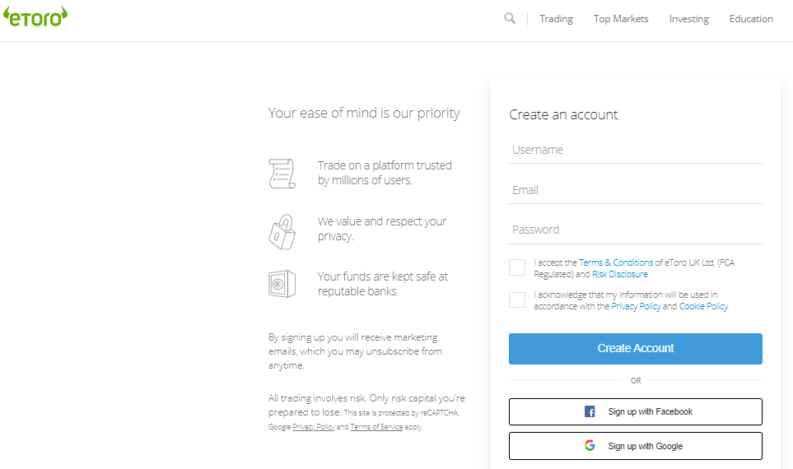This screenshot has width=793, height=469.
Task: Tick the Privacy Policy acknowledgment checkbox
Action: pyautogui.click(x=517, y=300)
